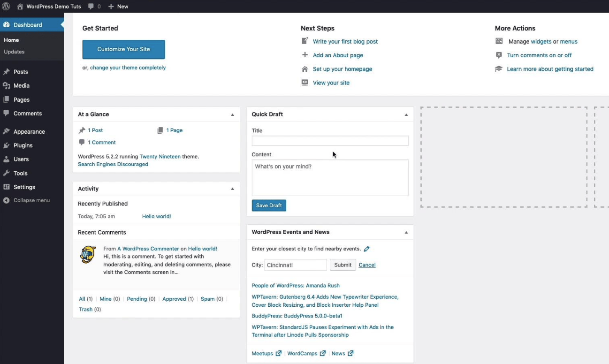
Task: Go to the Updates submenu item
Action: tap(14, 52)
